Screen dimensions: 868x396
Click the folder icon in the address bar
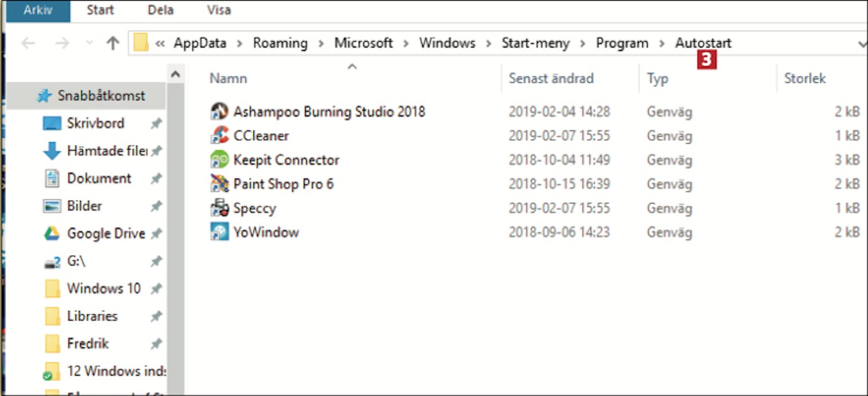[x=141, y=43]
